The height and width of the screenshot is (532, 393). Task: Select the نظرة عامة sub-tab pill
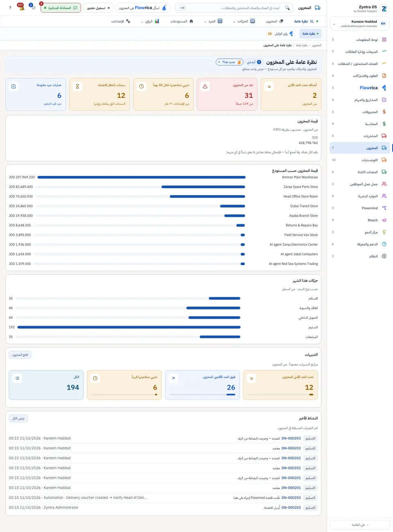(x=310, y=34)
